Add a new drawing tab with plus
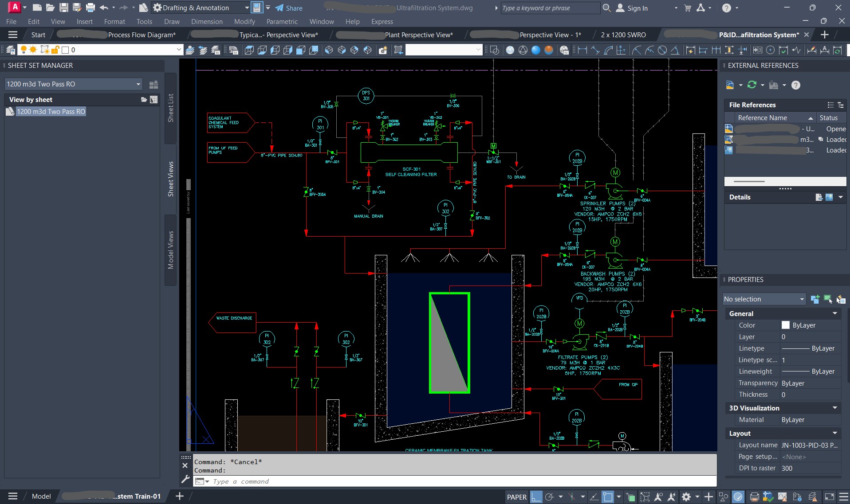The image size is (850, 504). coord(824,35)
